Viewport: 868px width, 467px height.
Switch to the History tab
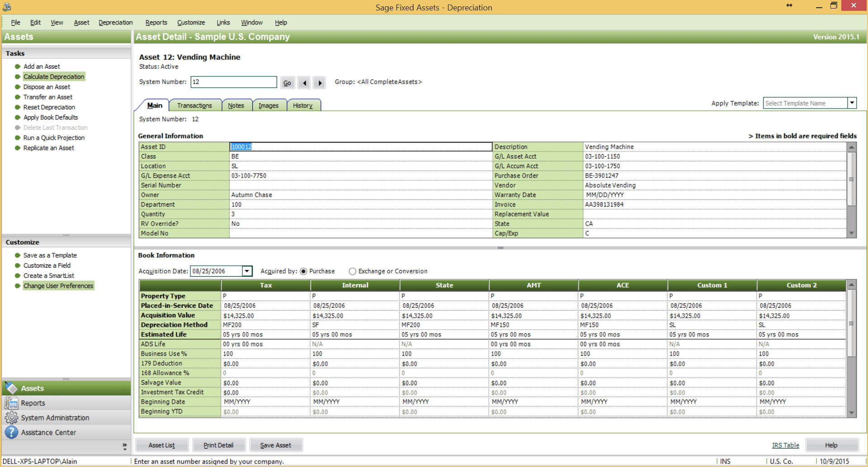(x=303, y=105)
